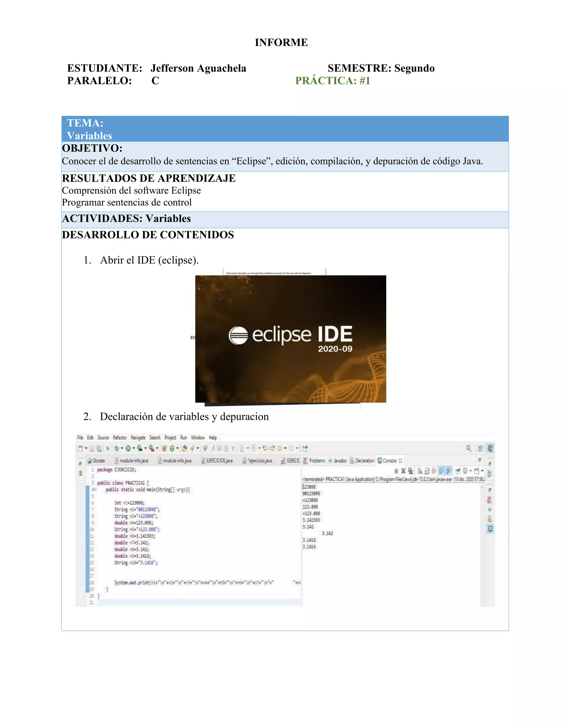Expand the Debug button dropdown arrow
This screenshot has height=728, width=563.
(x=122, y=449)
